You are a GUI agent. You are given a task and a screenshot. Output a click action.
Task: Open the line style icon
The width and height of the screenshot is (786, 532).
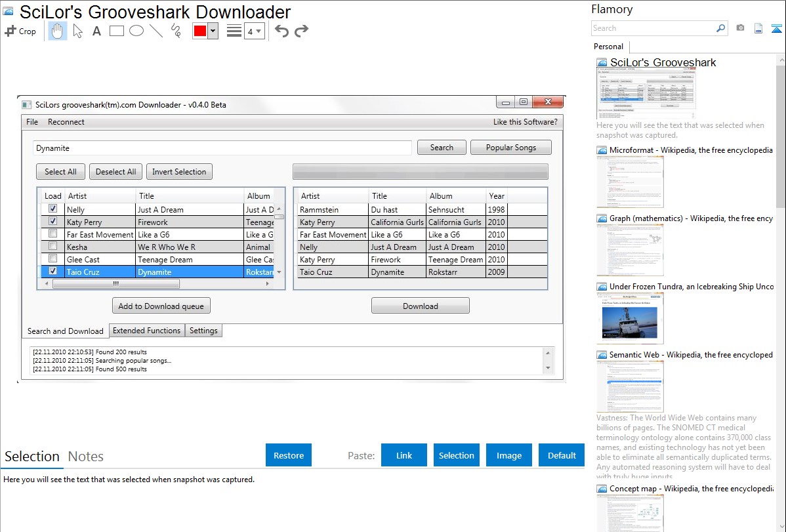coord(234,31)
